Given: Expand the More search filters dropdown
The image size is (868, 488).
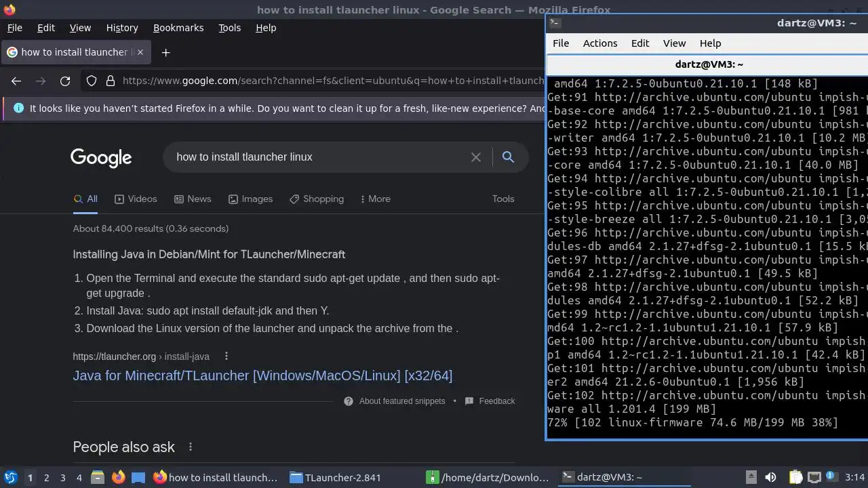Looking at the screenshot, I should (x=375, y=199).
